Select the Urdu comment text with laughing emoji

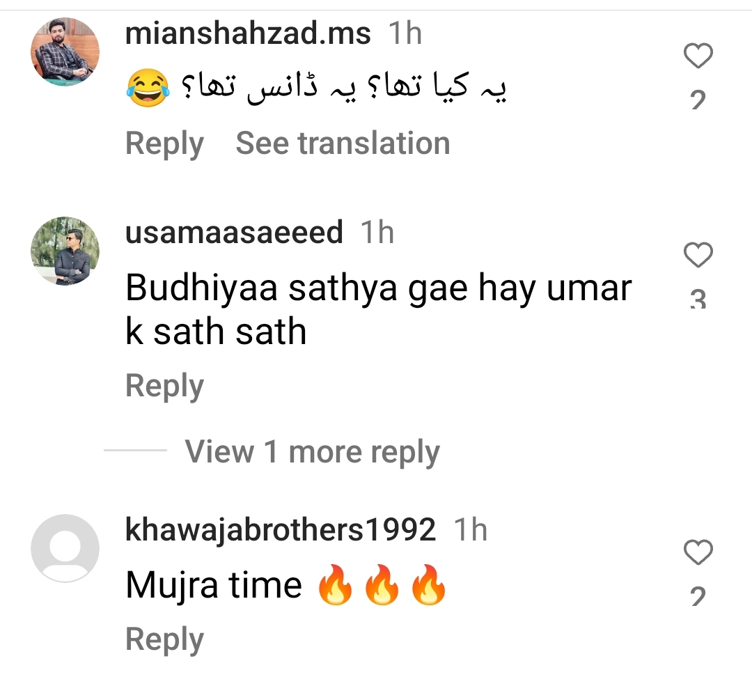[317, 88]
